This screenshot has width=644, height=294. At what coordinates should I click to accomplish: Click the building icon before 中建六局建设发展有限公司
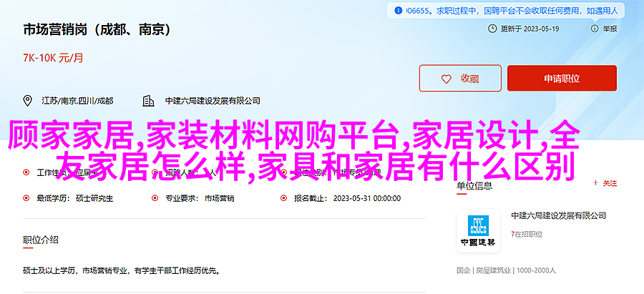148,101
